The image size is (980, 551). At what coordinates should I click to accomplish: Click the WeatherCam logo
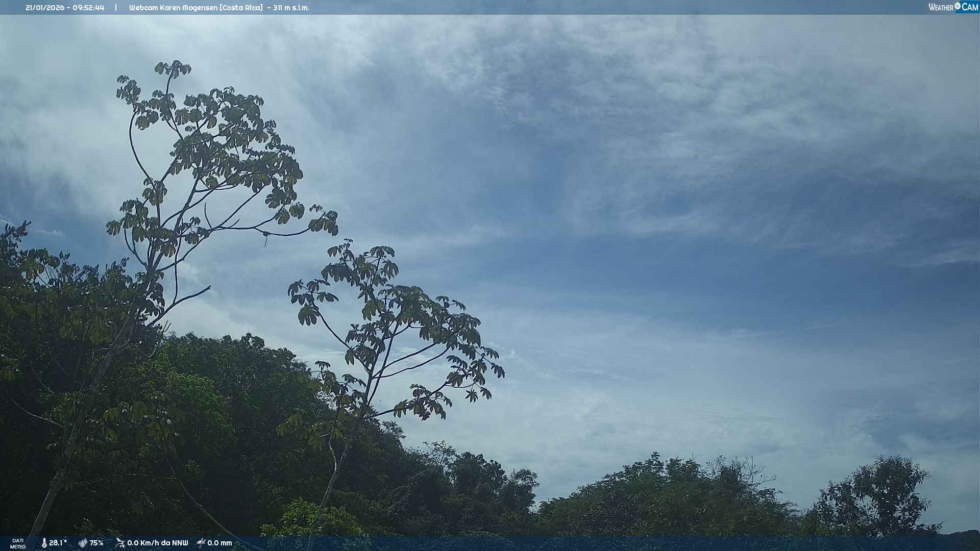tap(953, 7)
